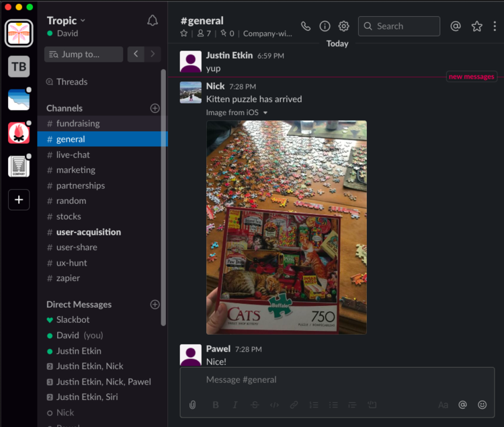The width and height of the screenshot is (504, 427).
Task: Open the gray newspaper workspace icon
Action: 19,166
